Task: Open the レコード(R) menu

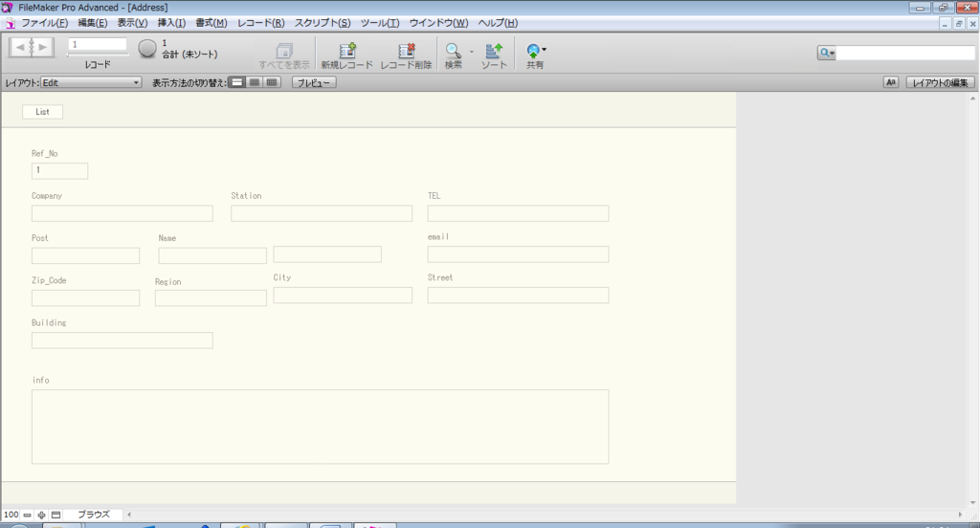Action: (260, 23)
